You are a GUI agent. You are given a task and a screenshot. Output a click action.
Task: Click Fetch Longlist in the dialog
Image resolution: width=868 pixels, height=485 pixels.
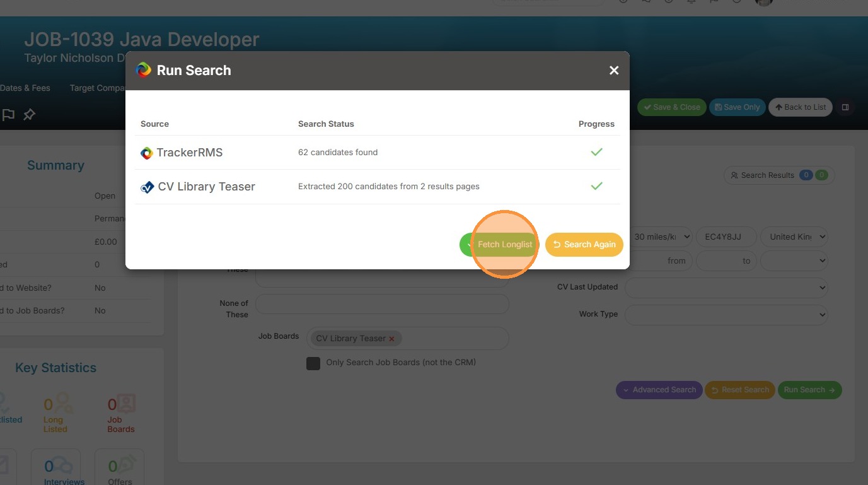coord(499,245)
